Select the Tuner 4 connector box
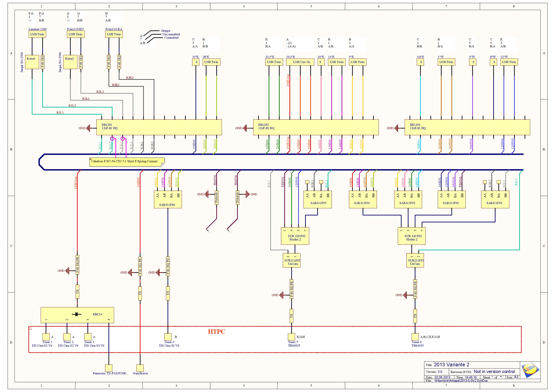The width and height of the screenshot is (555, 392). click(168, 337)
